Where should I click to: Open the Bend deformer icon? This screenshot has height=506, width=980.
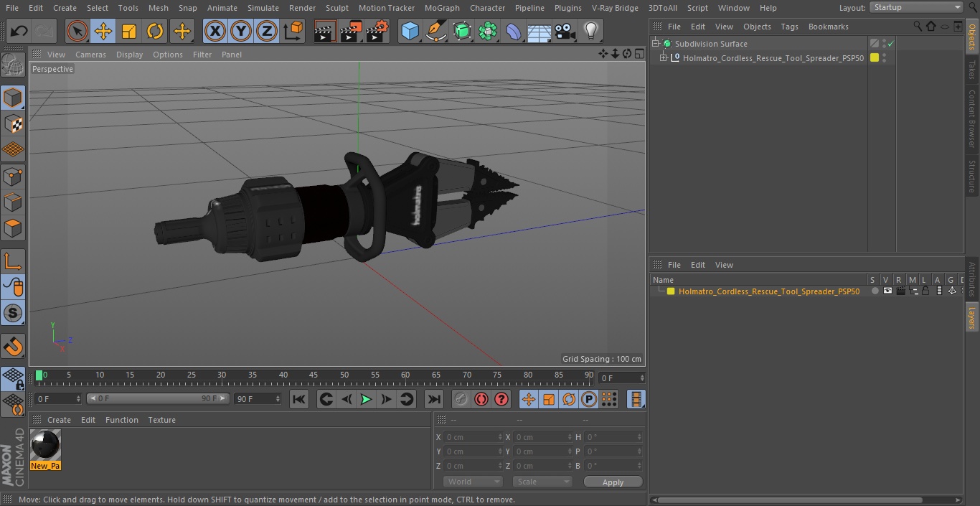(514, 31)
